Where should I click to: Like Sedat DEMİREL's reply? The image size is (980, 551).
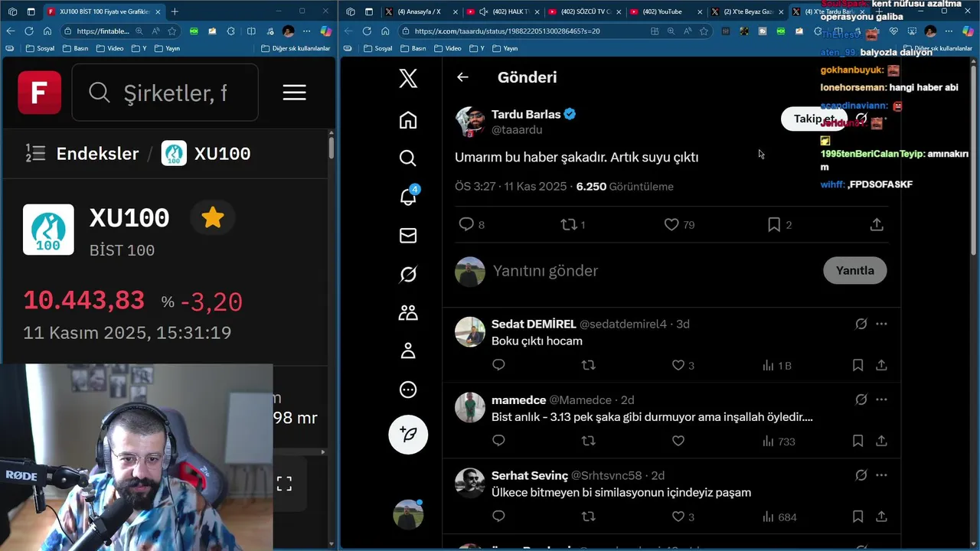(x=678, y=366)
